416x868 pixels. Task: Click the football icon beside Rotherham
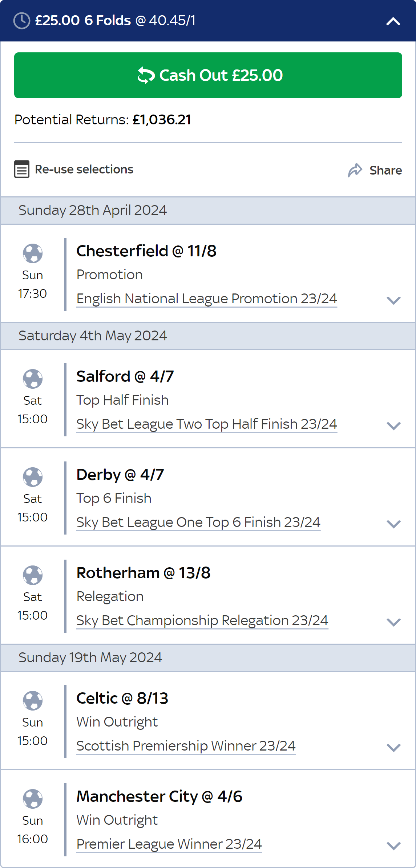pos(33,575)
